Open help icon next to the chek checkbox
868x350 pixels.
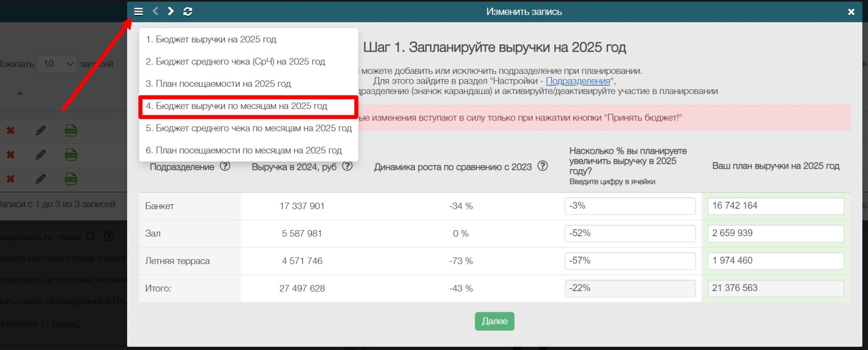coord(109,236)
